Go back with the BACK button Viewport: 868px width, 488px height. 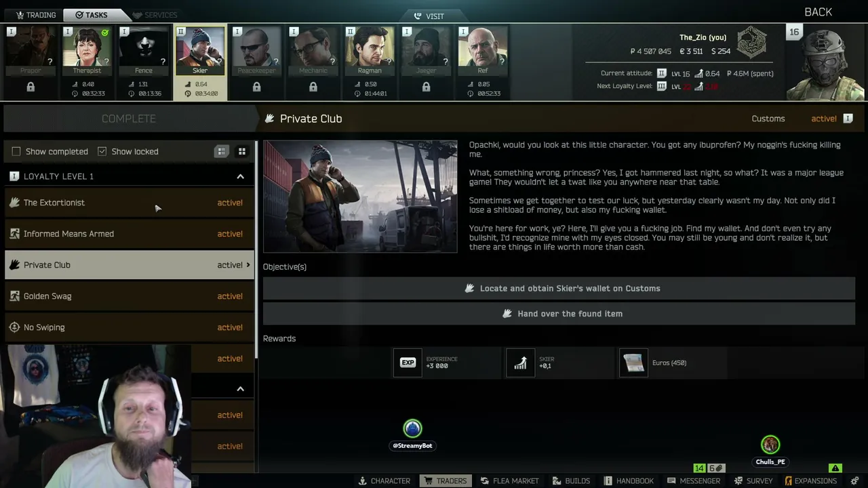[x=818, y=12]
